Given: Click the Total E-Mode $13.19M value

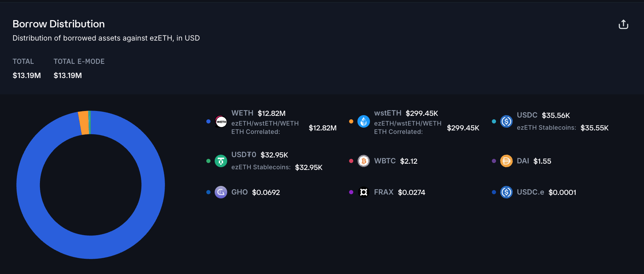Looking at the screenshot, I should [68, 76].
